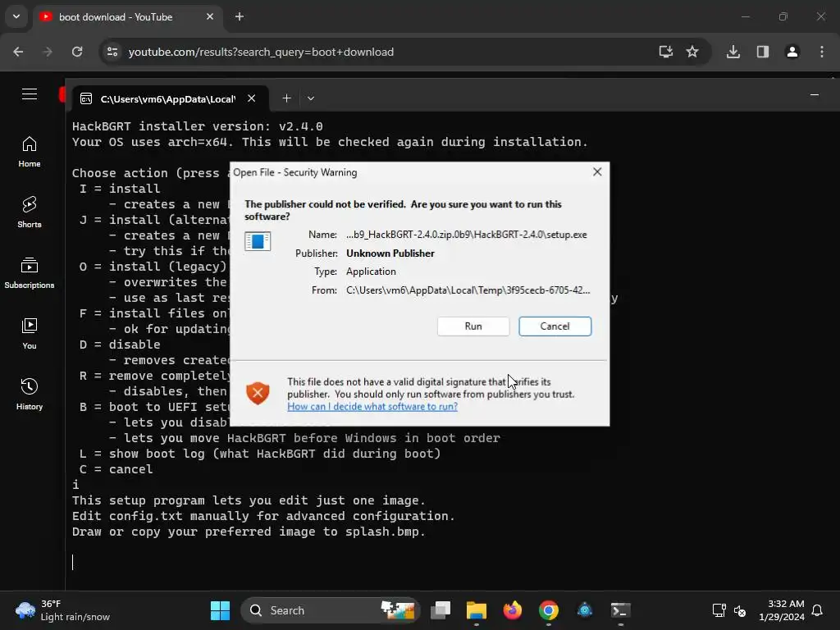
Task: Close the Open File Security Warning dialog
Action: [597, 172]
